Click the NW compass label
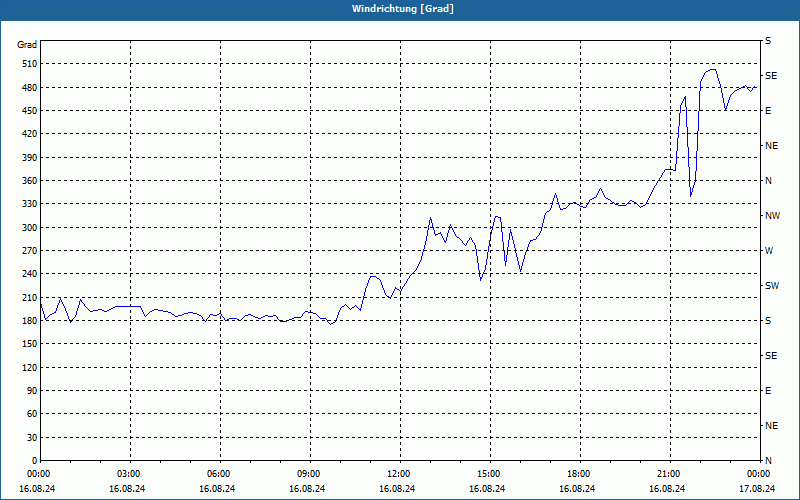 click(x=772, y=216)
